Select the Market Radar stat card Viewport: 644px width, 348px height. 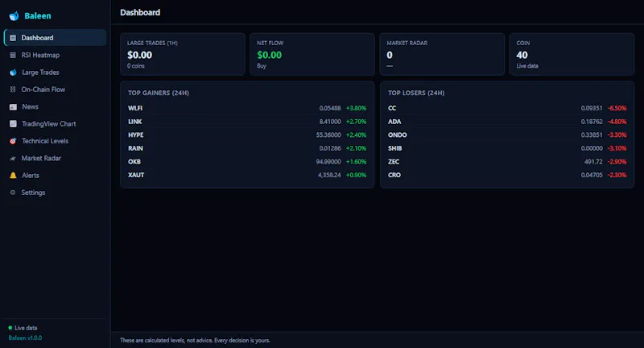(442, 54)
